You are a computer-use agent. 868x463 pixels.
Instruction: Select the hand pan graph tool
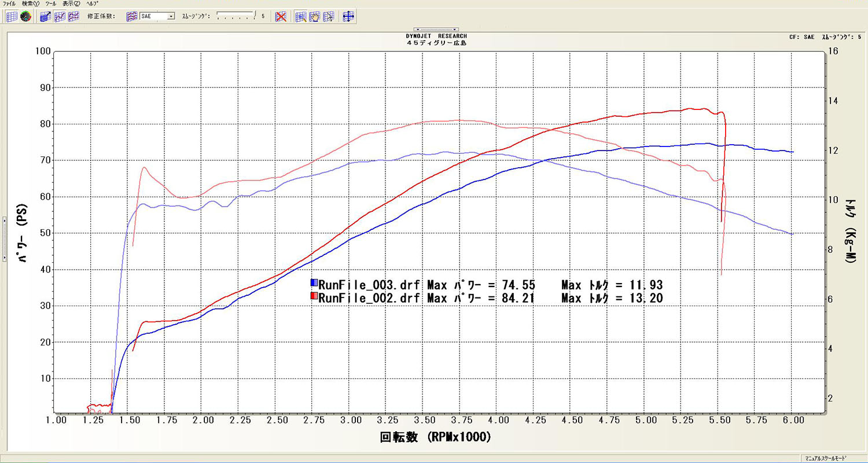pos(314,16)
